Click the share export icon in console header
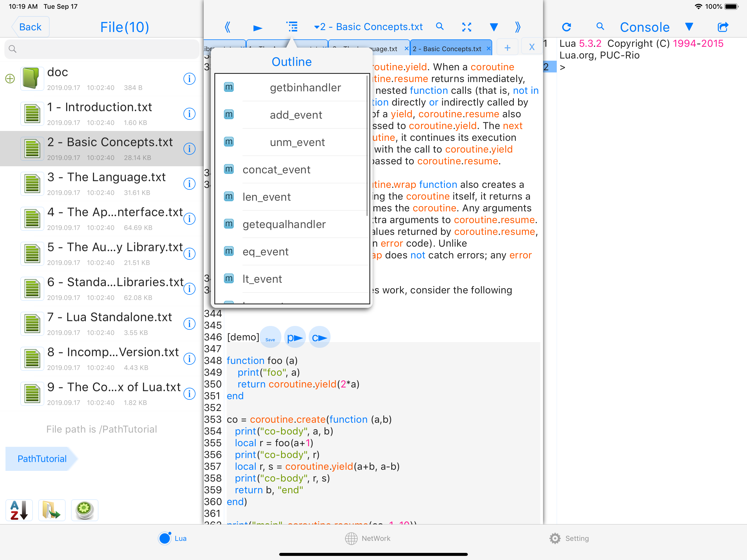747x560 pixels. pos(722,27)
